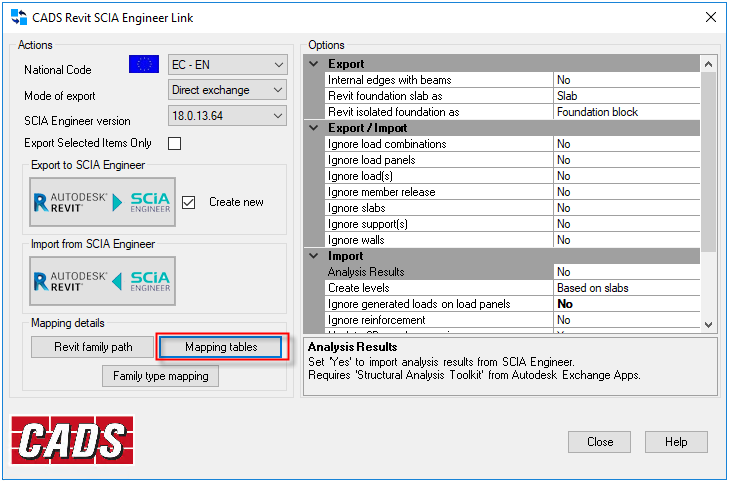Viewport: 730px width, 483px height.
Task: Select the Ignore support(s) row
Action: coord(512,224)
